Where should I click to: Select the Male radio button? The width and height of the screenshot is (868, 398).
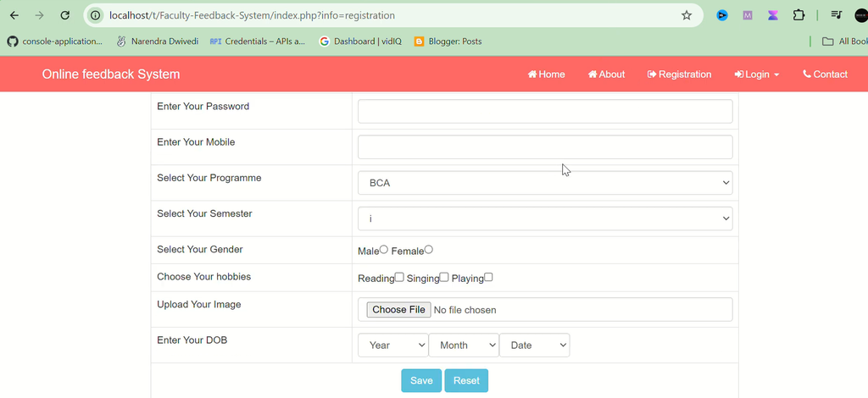pyautogui.click(x=384, y=250)
